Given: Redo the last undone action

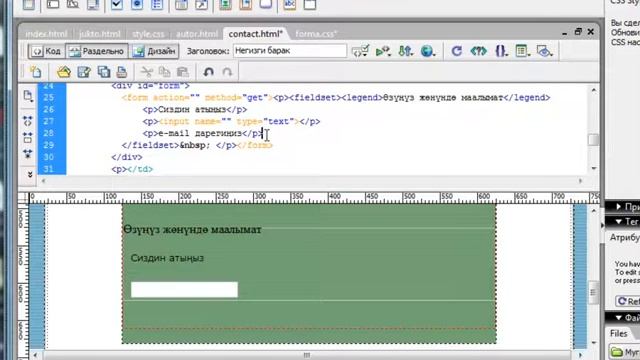Looking at the screenshot, I should [227, 72].
